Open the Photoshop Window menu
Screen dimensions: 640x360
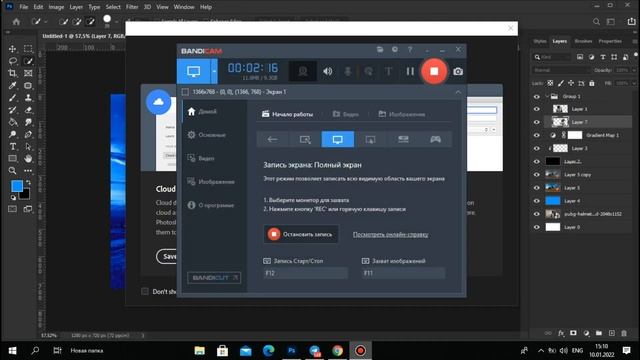tap(184, 7)
